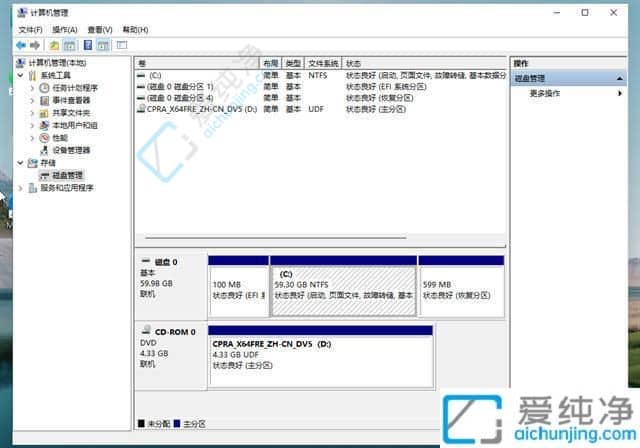Select the 100 MB EFI partition block
640x448 pixels.
[x=238, y=286]
